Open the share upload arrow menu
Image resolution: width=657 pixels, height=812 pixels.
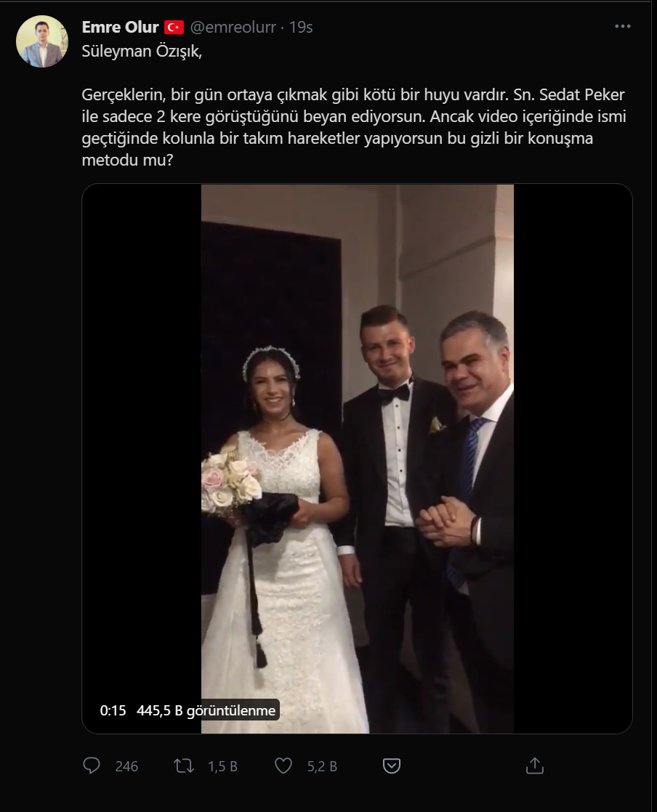(535, 766)
